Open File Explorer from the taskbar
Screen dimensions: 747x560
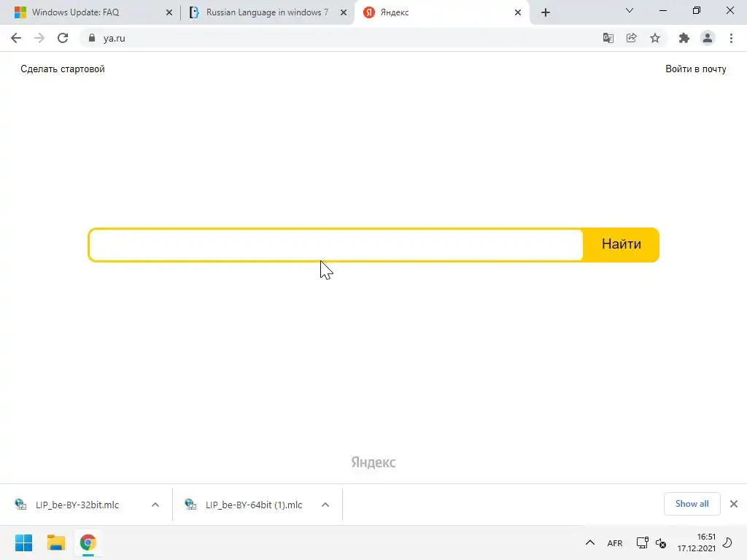[x=55, y=542]
